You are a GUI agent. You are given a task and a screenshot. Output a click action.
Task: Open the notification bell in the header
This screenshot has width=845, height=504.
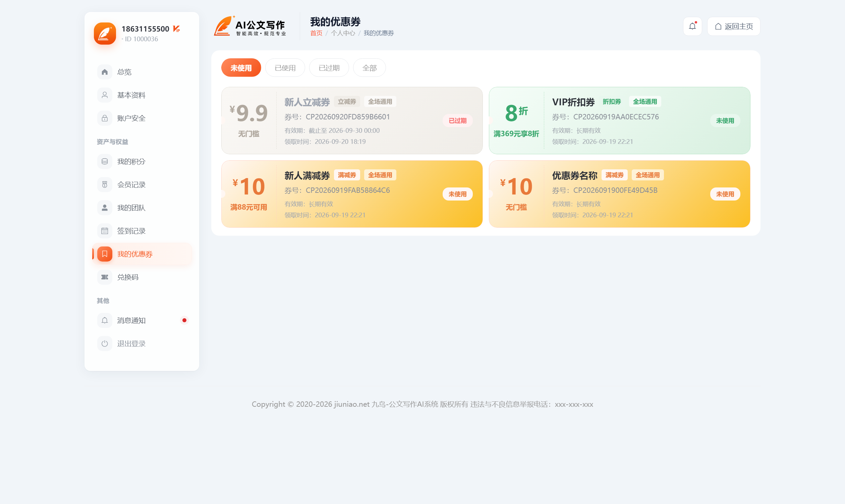click(692, 26)
